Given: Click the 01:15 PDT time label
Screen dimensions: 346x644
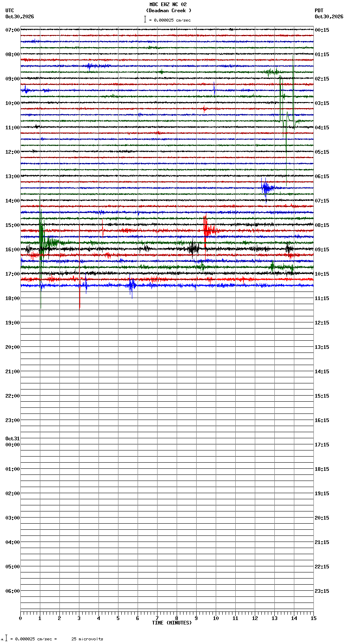Looking at the screenshot, I should (322, 54).
